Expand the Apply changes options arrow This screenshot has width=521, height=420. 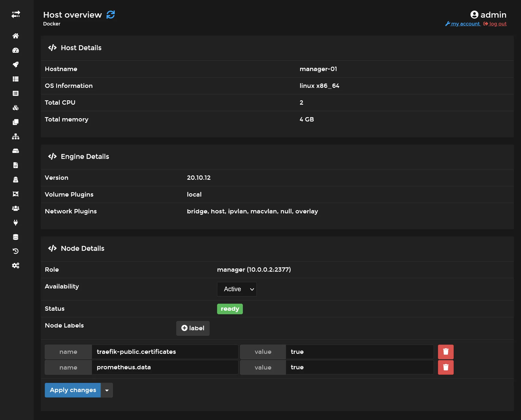[107, 390]
